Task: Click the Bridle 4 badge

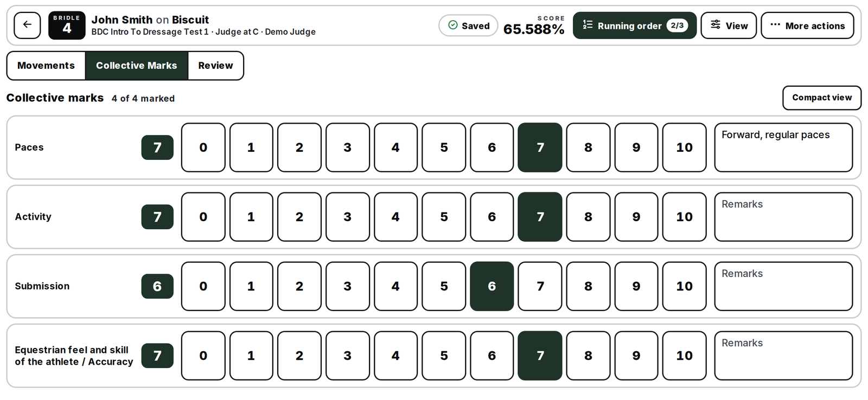Action: (67, 25)
